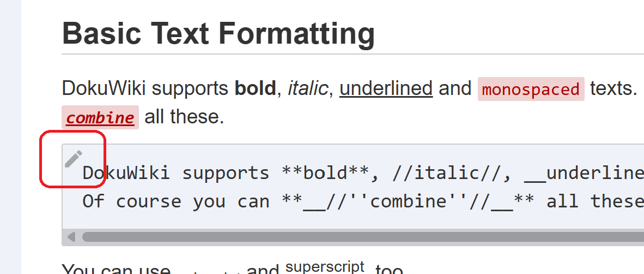
Task: Click "You can use" text below the code block
Action: 116,270
